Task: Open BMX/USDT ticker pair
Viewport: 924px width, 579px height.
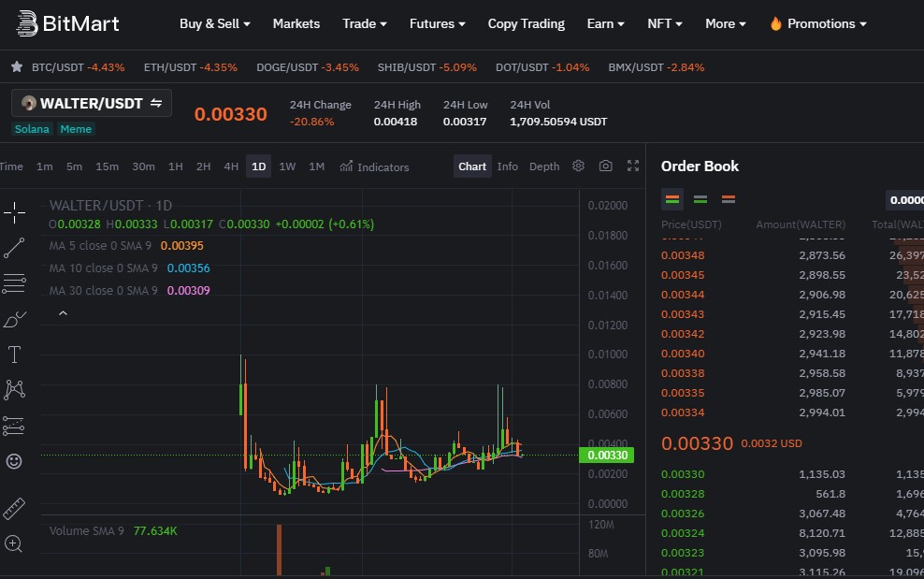Action: pyautogui.click(x=656, y=67)
